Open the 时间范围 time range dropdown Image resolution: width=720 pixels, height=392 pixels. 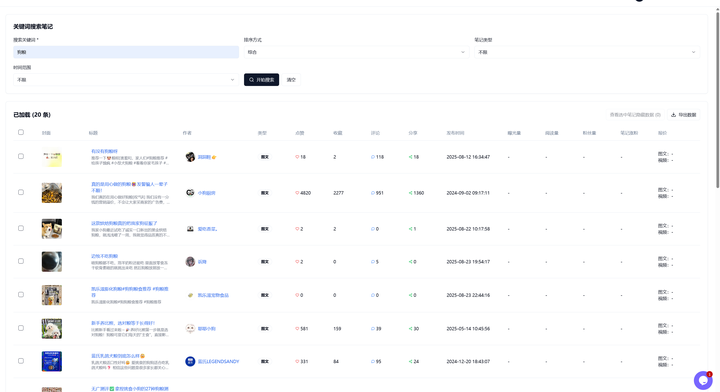[126, 80]
